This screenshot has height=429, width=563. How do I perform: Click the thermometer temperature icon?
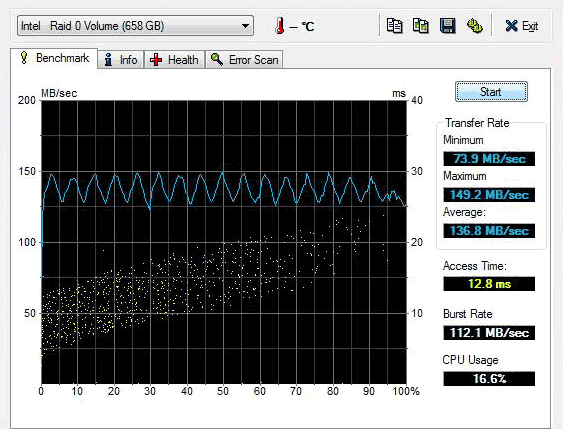tap(279, 26)
